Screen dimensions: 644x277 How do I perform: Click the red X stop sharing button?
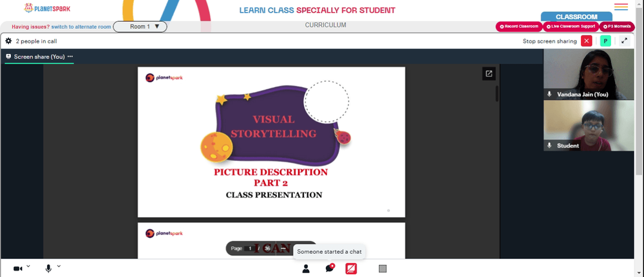tap(587, 41)
